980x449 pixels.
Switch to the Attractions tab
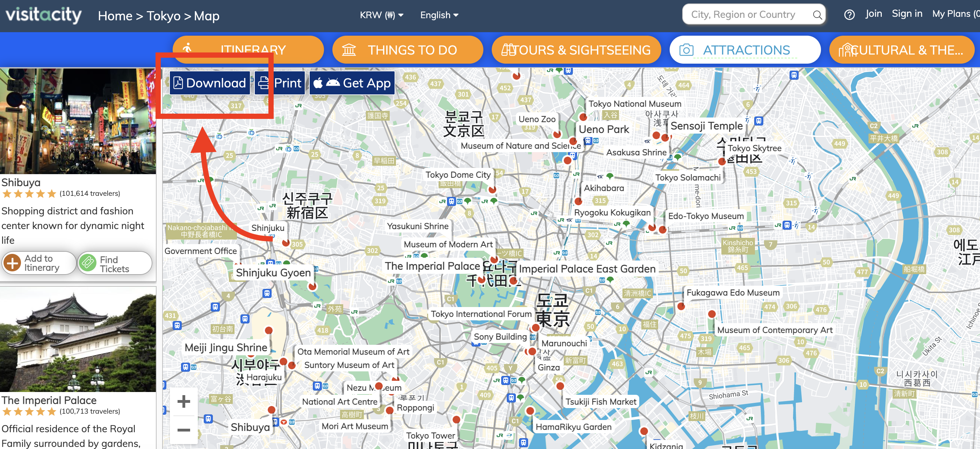point(744,50)
